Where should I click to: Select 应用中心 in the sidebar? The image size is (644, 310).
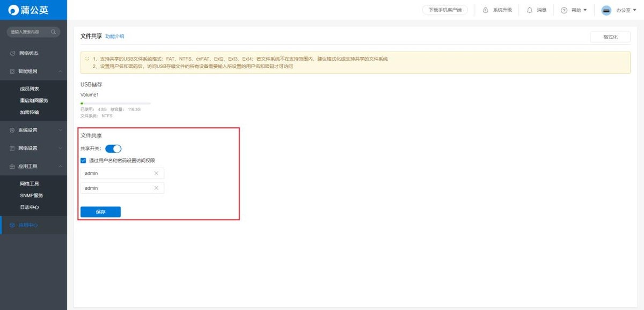point(33,225)
